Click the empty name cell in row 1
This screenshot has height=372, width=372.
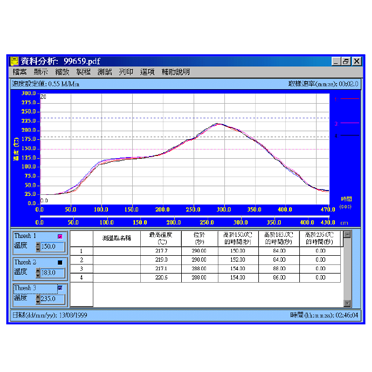click(x=117, y=251)
